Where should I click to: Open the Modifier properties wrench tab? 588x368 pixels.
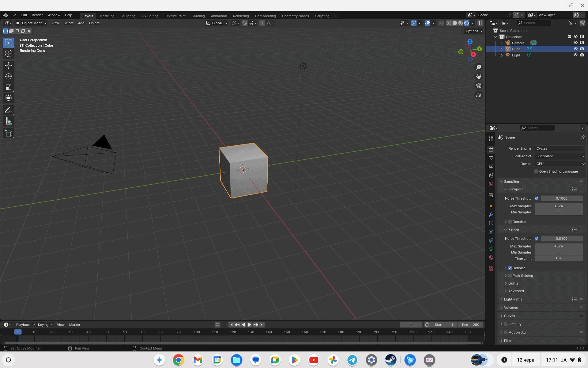pyautogui.click(x=491, y=215)
